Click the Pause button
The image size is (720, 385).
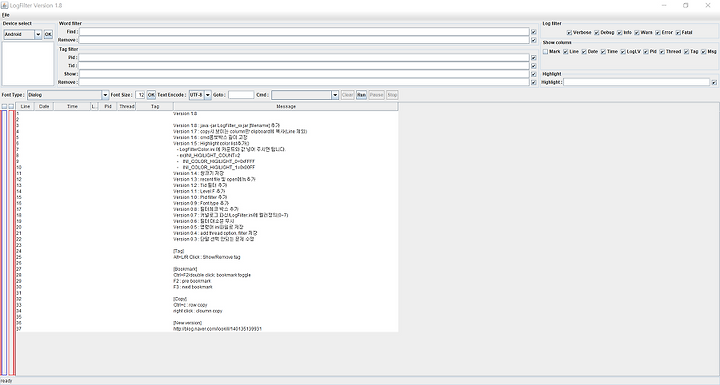377,95
